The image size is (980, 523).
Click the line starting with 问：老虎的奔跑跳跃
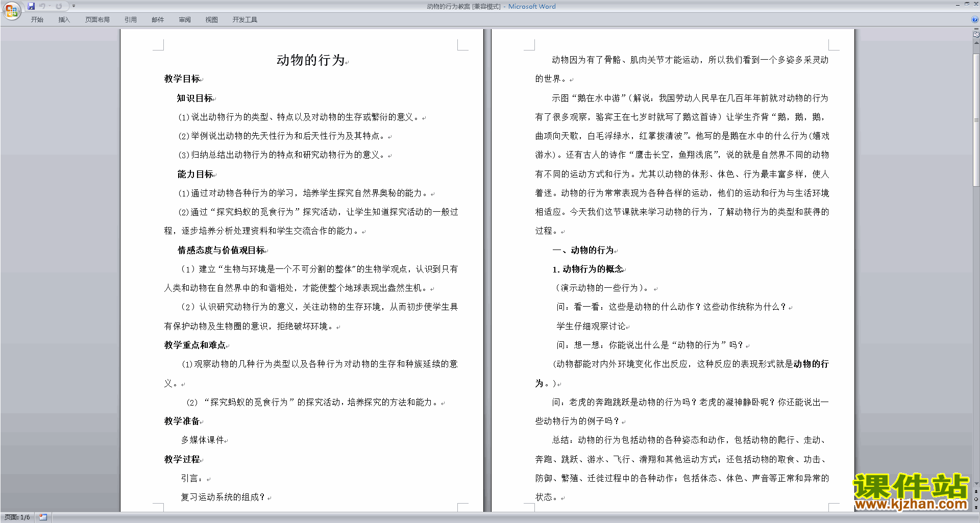[x=690, y=402]
